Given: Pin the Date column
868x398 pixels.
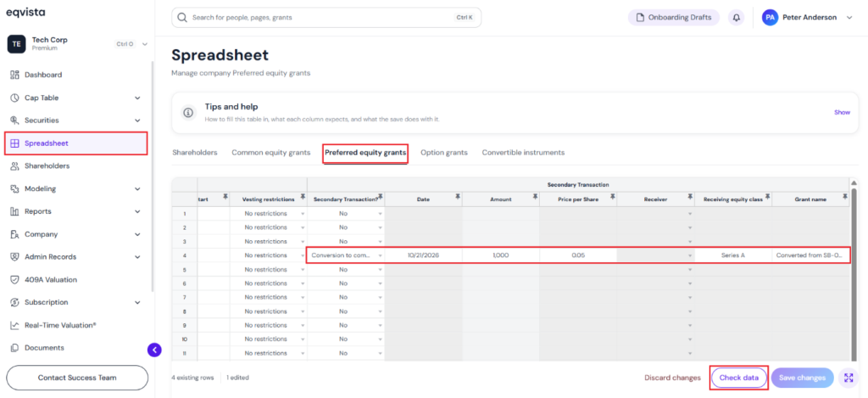Looking at the screenshot, I should click(458, 196).
